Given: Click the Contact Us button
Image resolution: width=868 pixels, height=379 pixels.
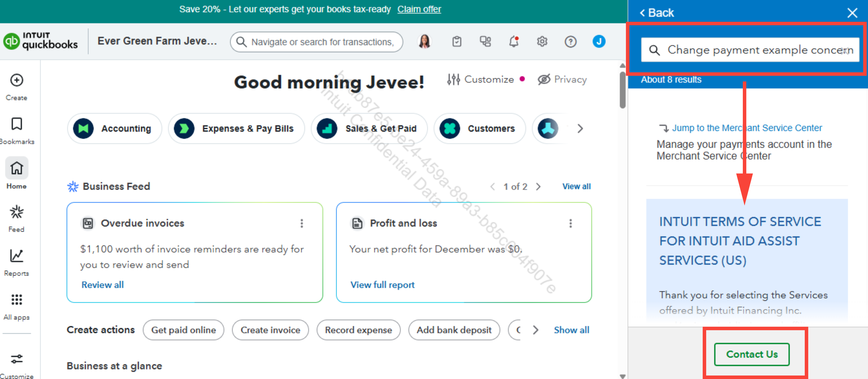Looking at the screenshot, I should 751,354.
